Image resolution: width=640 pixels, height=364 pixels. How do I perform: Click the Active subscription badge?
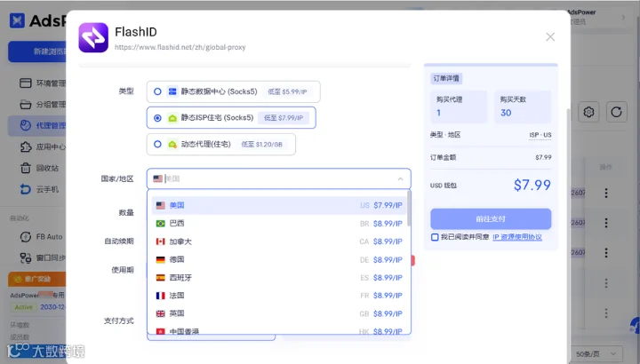[23, 307]
